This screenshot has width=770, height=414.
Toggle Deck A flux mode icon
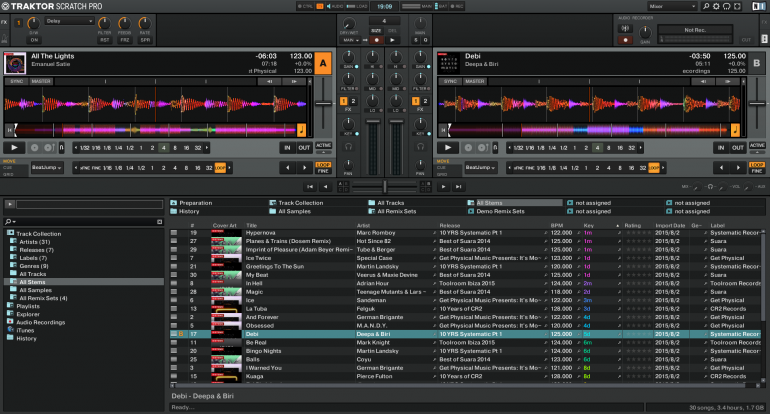(x=61, y=147)
